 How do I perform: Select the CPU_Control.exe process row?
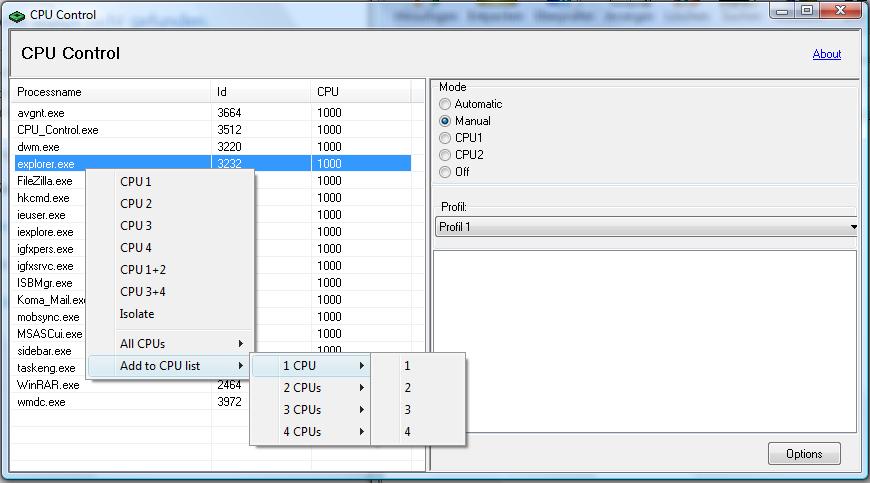213,130
